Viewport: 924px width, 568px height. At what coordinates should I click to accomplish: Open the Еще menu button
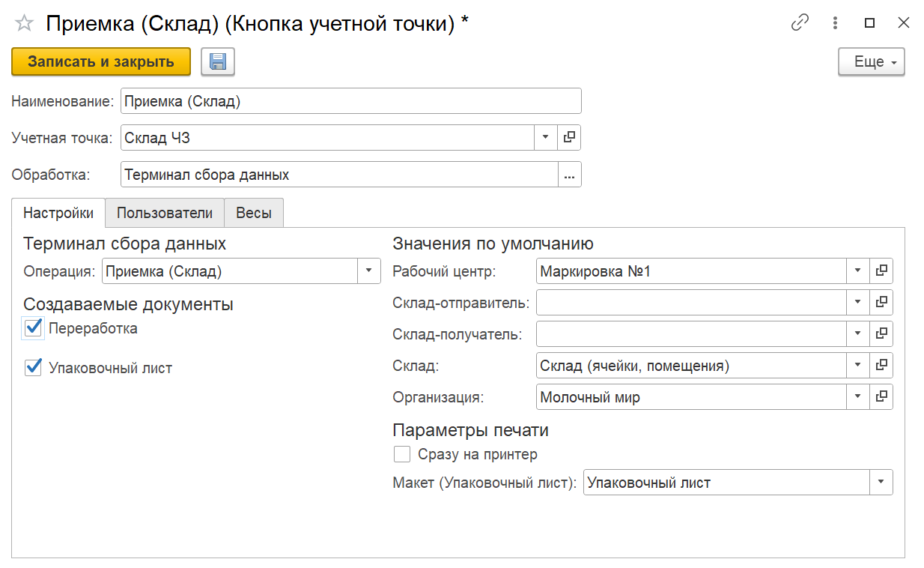[871, 62]
